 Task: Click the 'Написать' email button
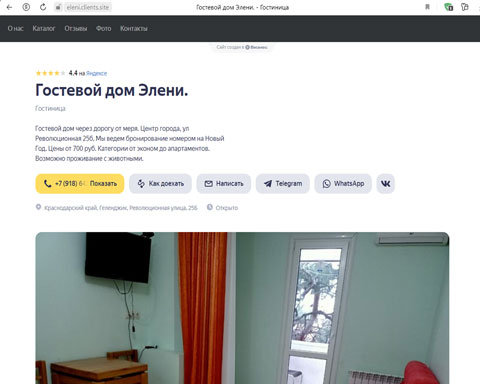[223, 184]
